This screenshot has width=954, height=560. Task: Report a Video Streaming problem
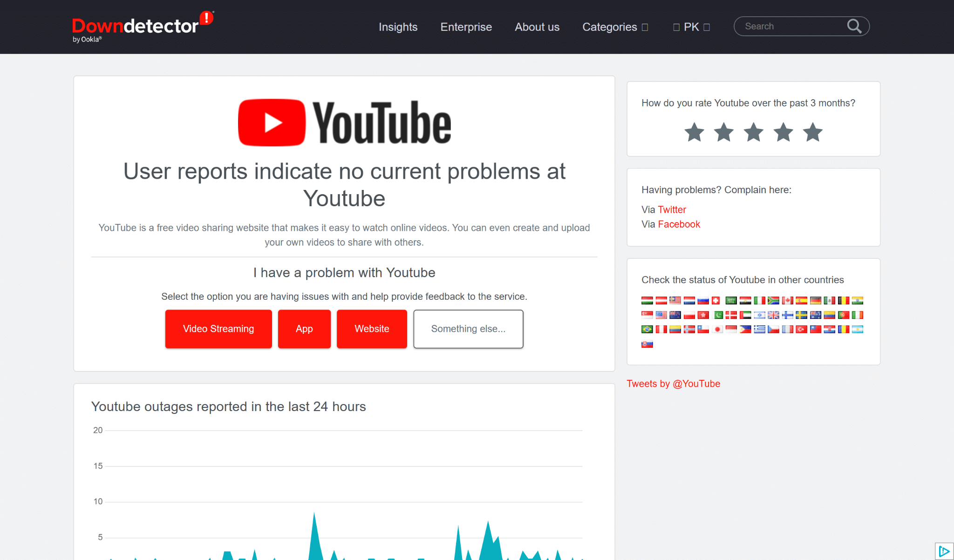(x=218, y=329)
